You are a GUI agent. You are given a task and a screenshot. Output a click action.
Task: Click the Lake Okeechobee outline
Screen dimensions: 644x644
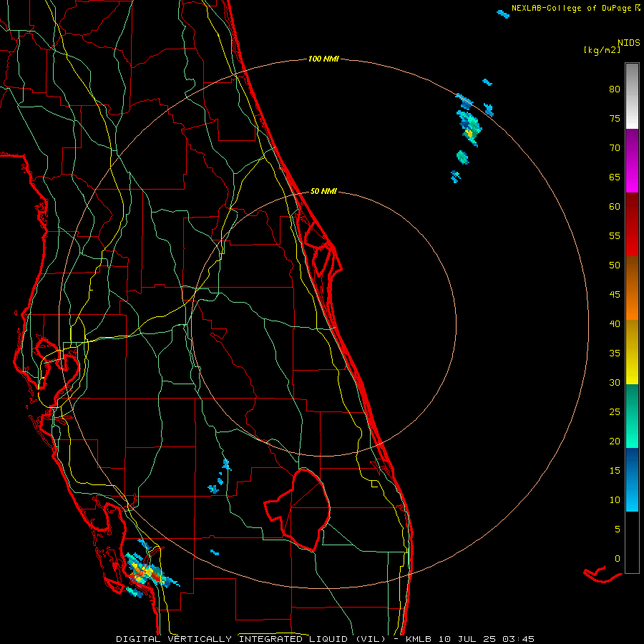point(298,509)
